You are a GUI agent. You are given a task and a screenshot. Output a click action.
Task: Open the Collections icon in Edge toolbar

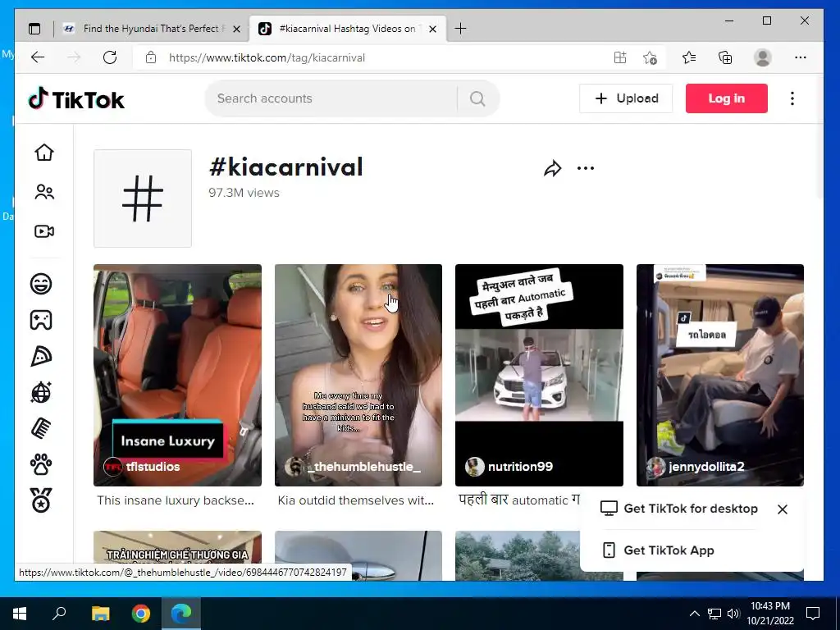[x=725, y=57]
